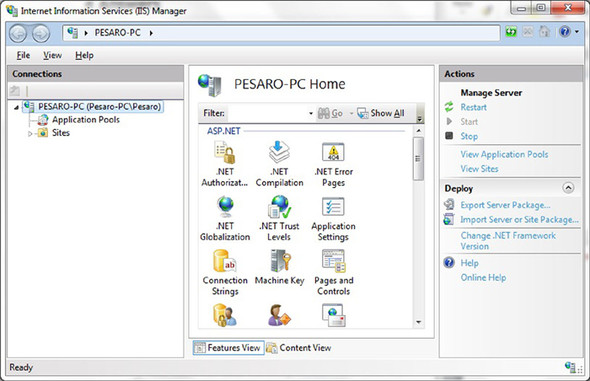Open the help icon dropdown arrow
Image resolution: width=590 pixels, height=381 pixels.
pyautogui.click(x=577, y=32)
